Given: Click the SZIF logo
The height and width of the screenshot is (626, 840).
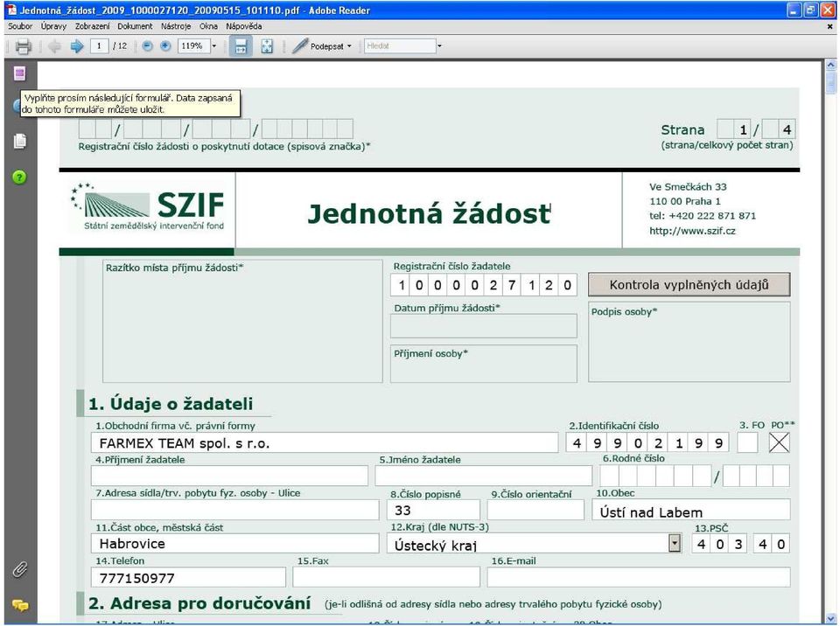Looking at the screenshot, I should (148, 206).
